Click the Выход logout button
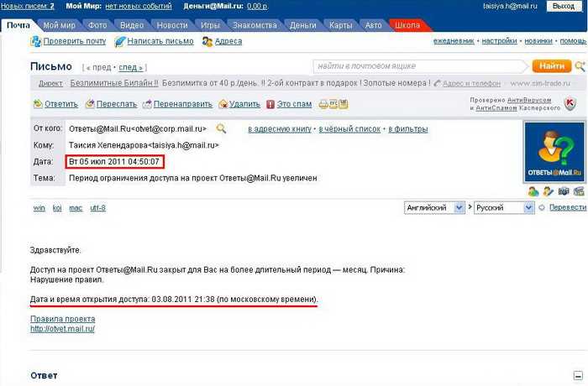The width and height of the screenshot is (588, 386). [564, 6]
